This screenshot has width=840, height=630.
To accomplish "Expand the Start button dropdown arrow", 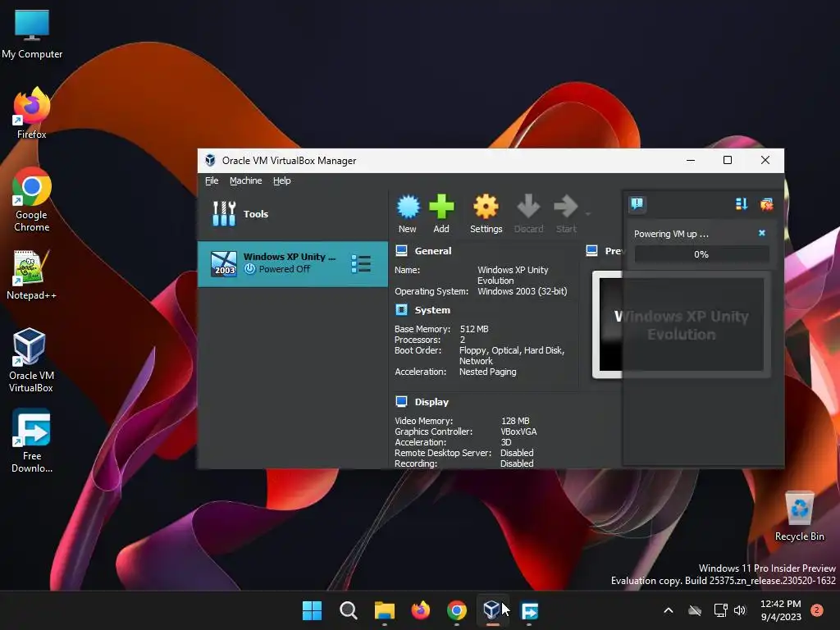I will [588, 214].
